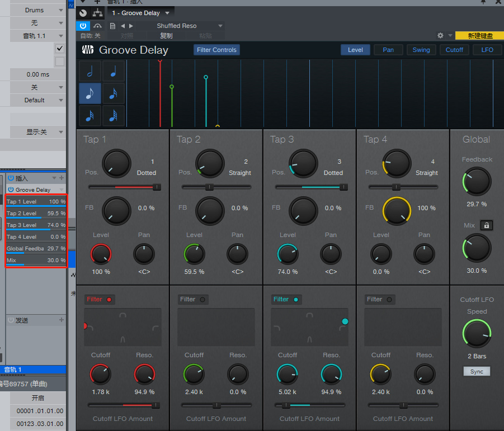Open the 关 dropdown
Viewport: 504px width, 431px height.
coord(37,87)
